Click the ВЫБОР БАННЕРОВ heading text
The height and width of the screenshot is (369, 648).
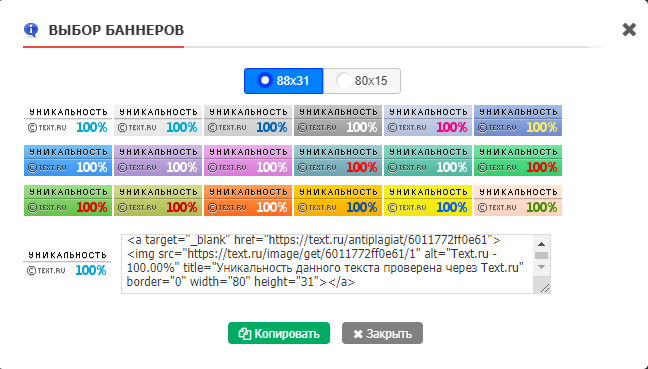click(116, 30)
